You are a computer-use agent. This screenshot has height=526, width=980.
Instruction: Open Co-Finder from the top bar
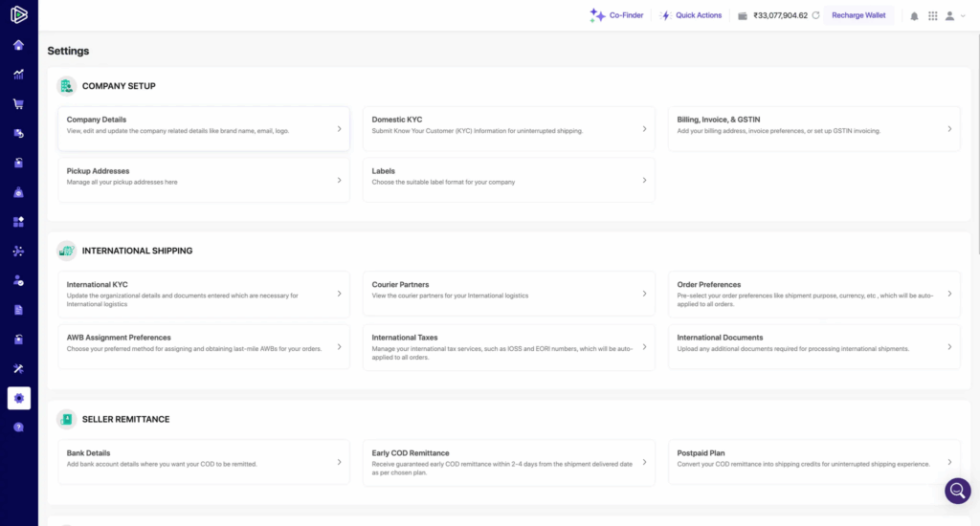(x=617, y=16)
